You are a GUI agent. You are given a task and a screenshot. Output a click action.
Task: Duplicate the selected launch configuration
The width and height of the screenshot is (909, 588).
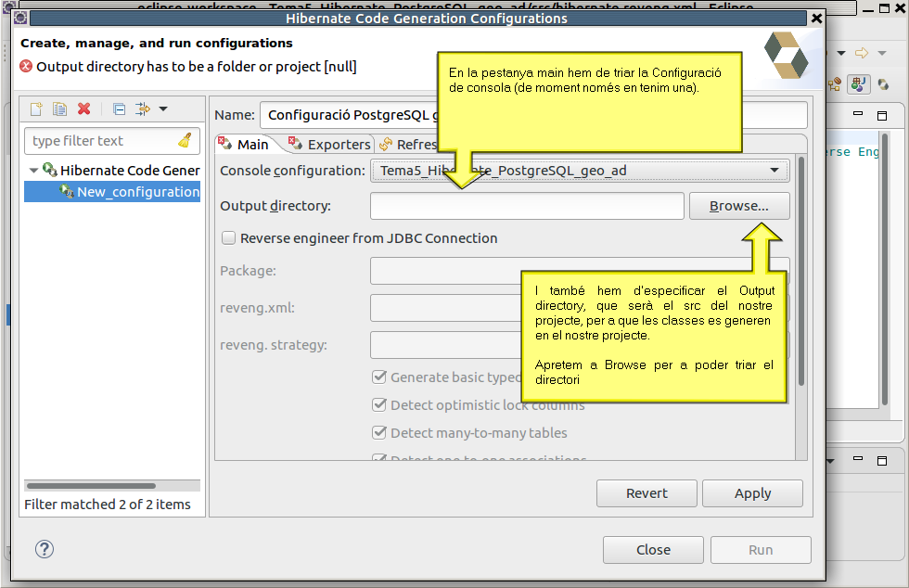(x=59, y=109)
